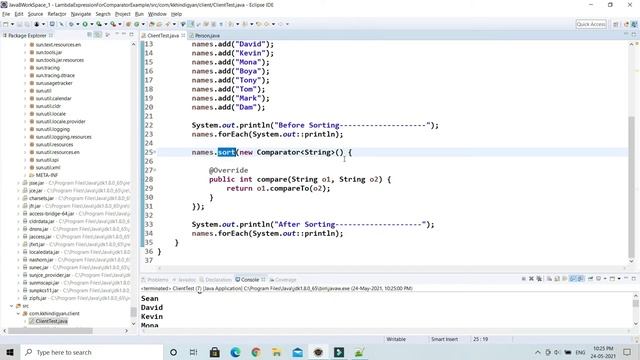Image resolution: width=640 pixels, height=360 pixels.
Task: Open the Project menu
Action: (122, 14)
